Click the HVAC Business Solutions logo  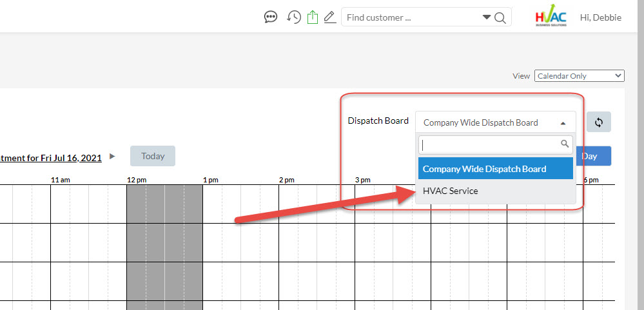551,17
